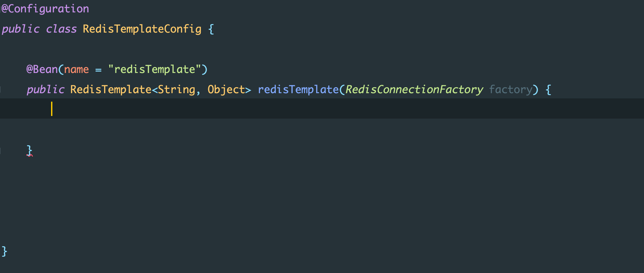Click the method's opening curly brace
Screen dimensions: 644x273
tap(549, 90)
